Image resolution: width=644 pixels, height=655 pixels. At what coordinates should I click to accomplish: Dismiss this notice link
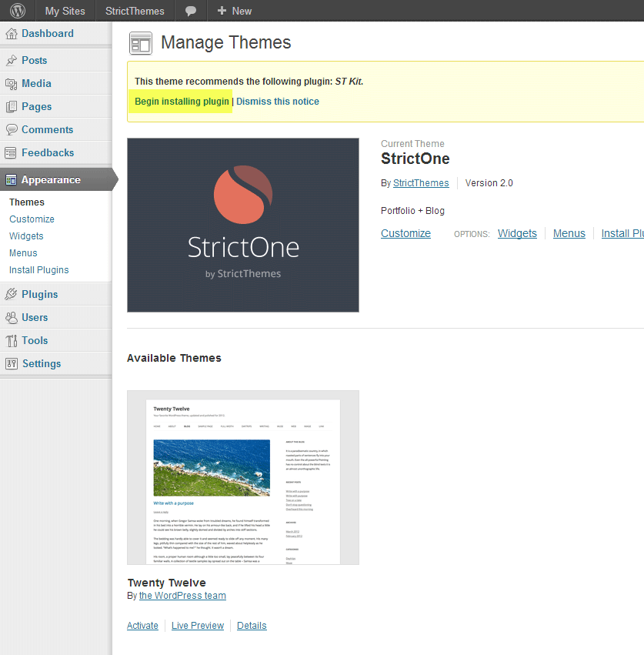pos(278,102)
